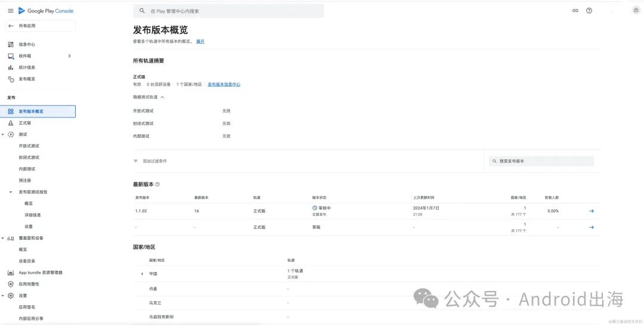Open 开放式测试 in the sidebar
The height and width of the screenshot is (325, 644).
click(x=29, y=146)
